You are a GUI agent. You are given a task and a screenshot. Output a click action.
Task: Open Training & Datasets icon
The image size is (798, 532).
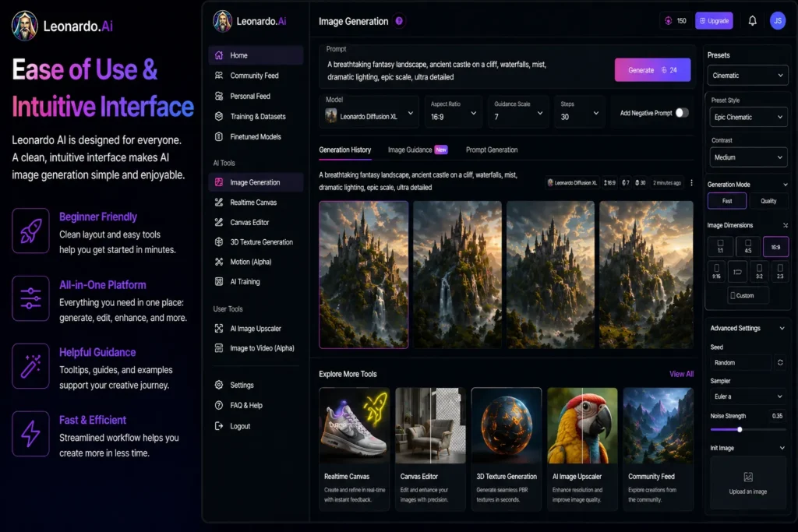click(x=219, y=116)
